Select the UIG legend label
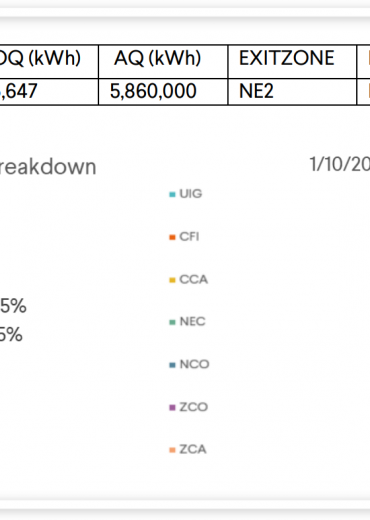Image resolution: width=370 pixels, height=520 pixels. pos(191,194)
